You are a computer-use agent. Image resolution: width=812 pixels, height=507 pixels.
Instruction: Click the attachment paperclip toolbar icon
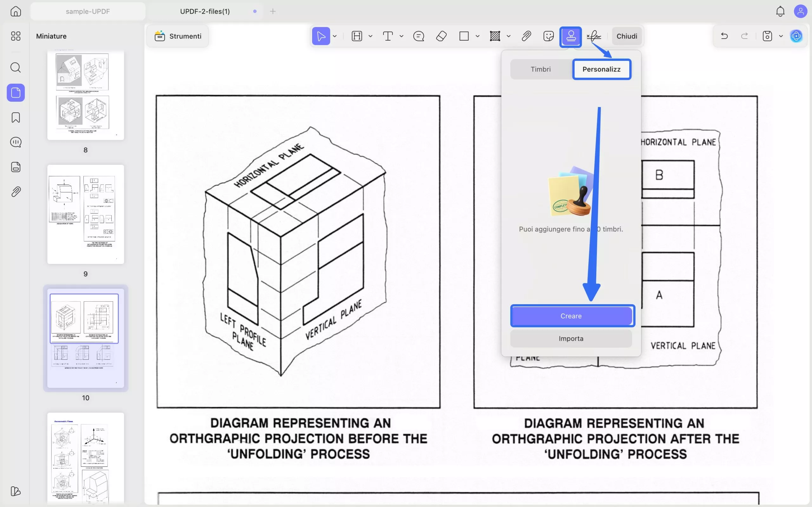pos(526,36)
